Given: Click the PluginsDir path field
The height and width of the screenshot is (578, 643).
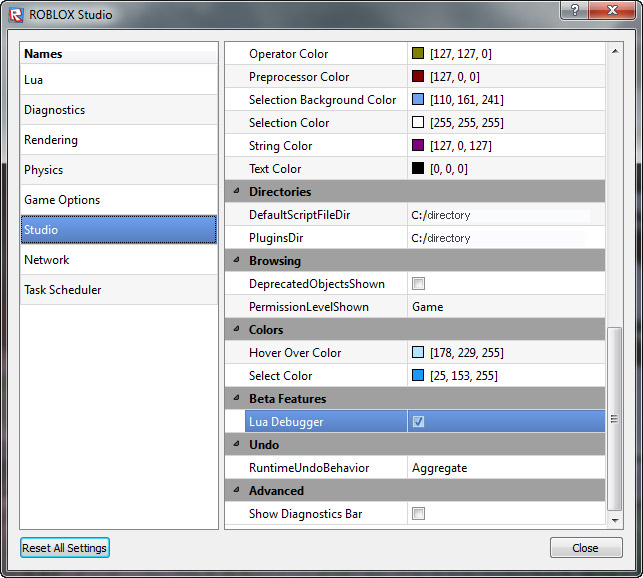Looking at the screenshot, I should tap(506, 238).
